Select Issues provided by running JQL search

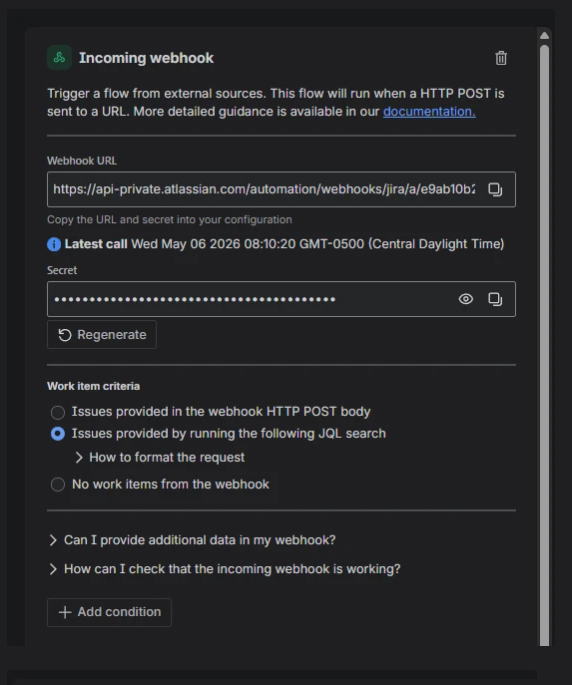click(58, 434)
